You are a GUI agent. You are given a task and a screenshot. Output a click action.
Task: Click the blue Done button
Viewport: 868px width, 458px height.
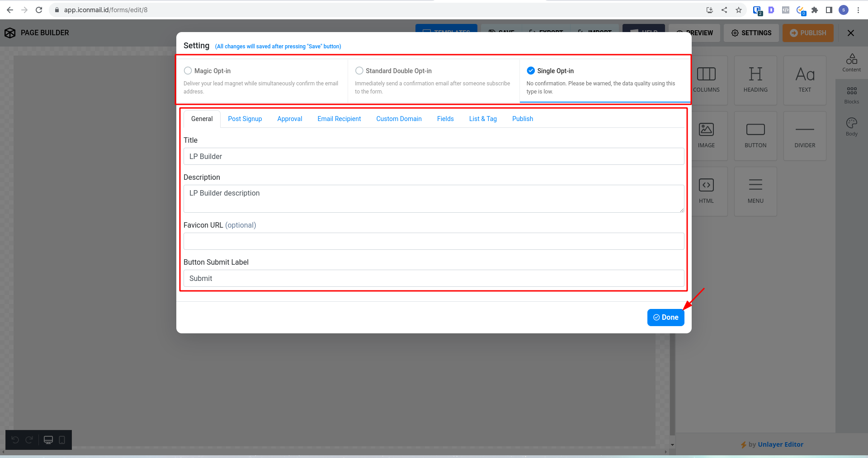click(665, 318)
